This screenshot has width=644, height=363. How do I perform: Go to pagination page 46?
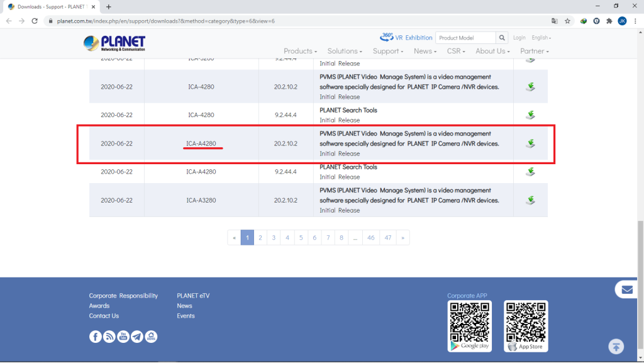point(371,238)
